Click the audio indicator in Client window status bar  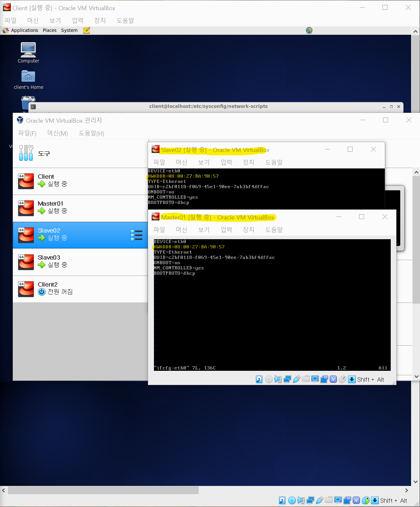tap(301, 500)
